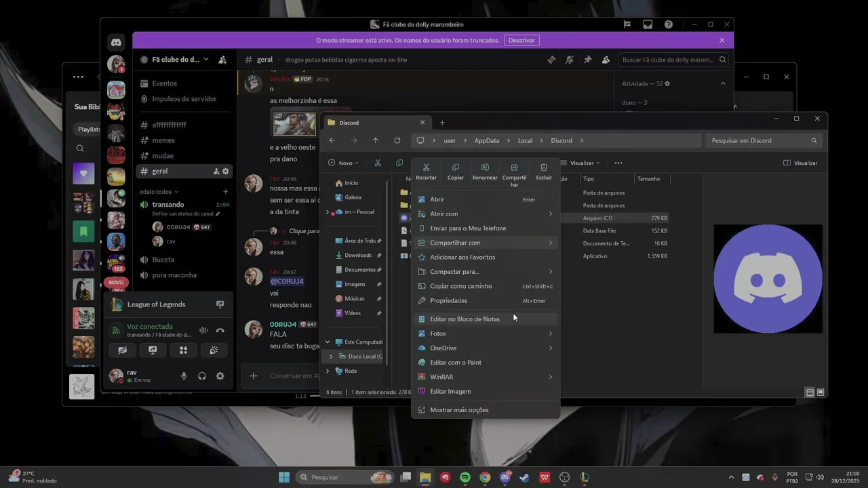
Task: Open the Compactar para submenu
Action: tap(486, 272)
